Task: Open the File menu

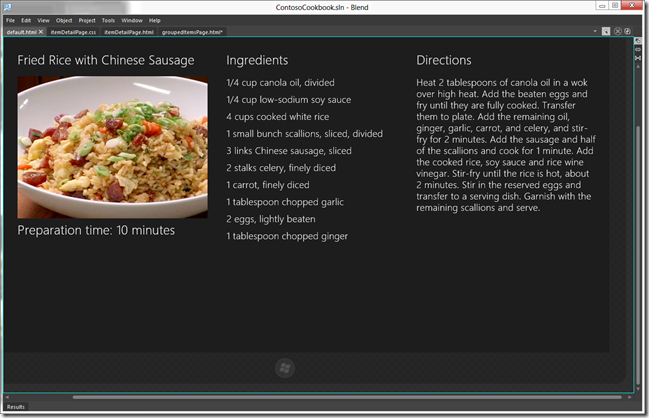Action: tap(10, 20)
